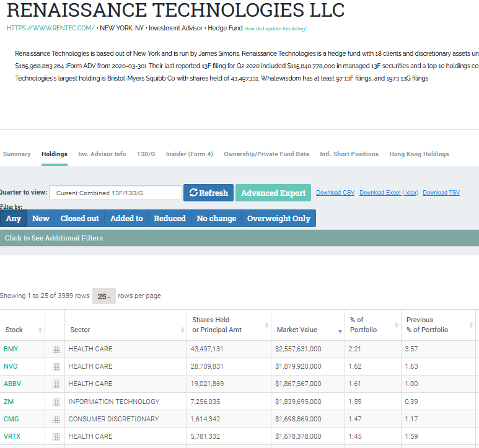The height and width of the screenshot is (448, 479).
Task: Select ZM sector INFORMATION TECHNOLOGY
Action: pos(114,402)
